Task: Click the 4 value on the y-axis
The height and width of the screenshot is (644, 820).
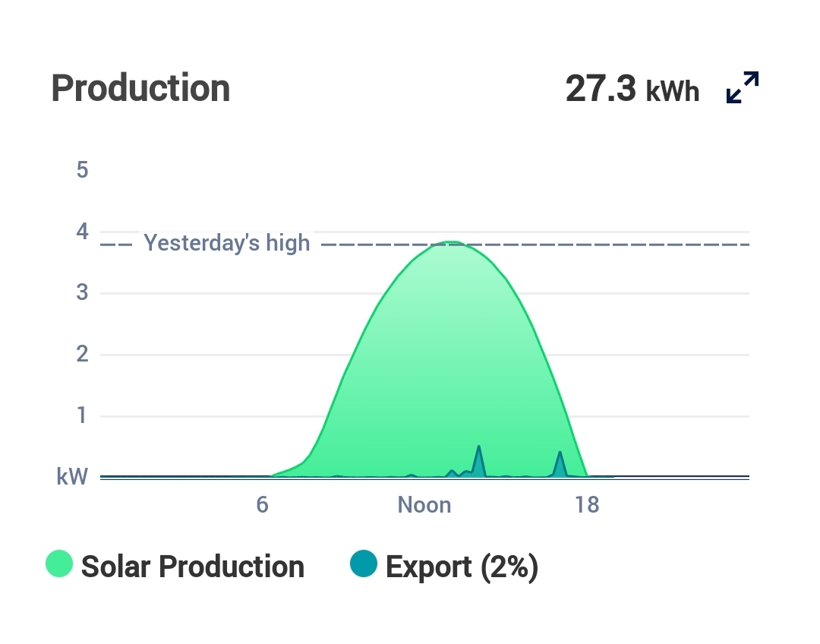Action: (82, 231)
